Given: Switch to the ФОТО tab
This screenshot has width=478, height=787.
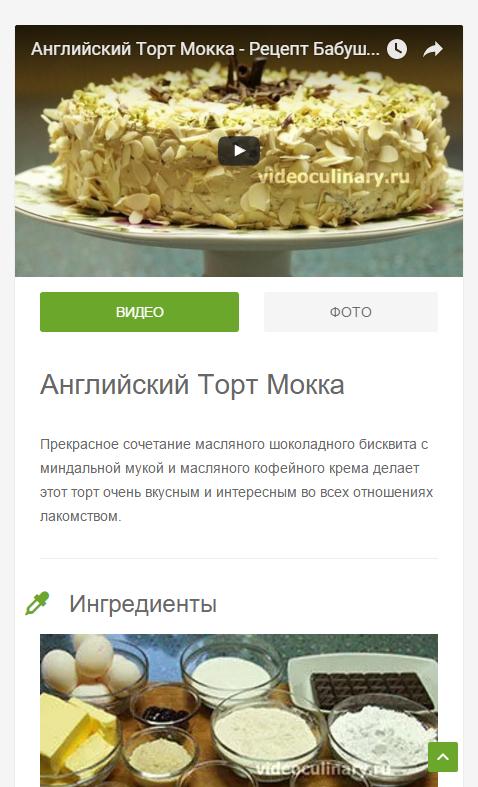Looking at the screenshot, I should coord(350,312).
